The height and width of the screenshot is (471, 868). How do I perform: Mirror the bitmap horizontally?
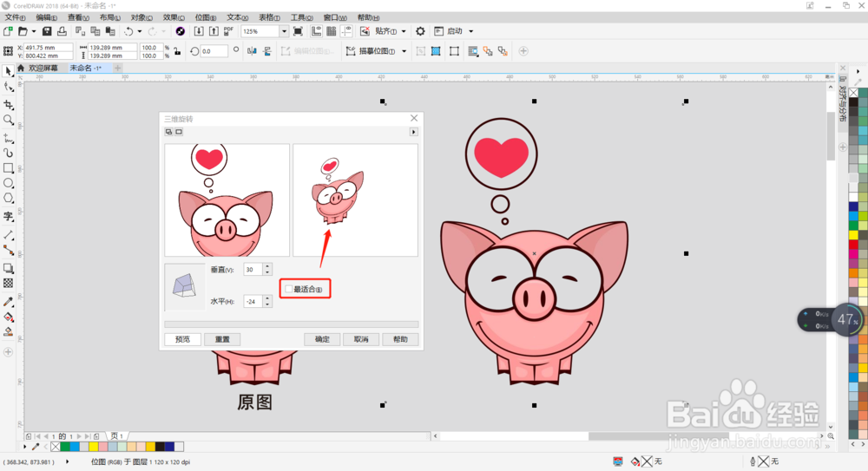(x=252, y=51)
